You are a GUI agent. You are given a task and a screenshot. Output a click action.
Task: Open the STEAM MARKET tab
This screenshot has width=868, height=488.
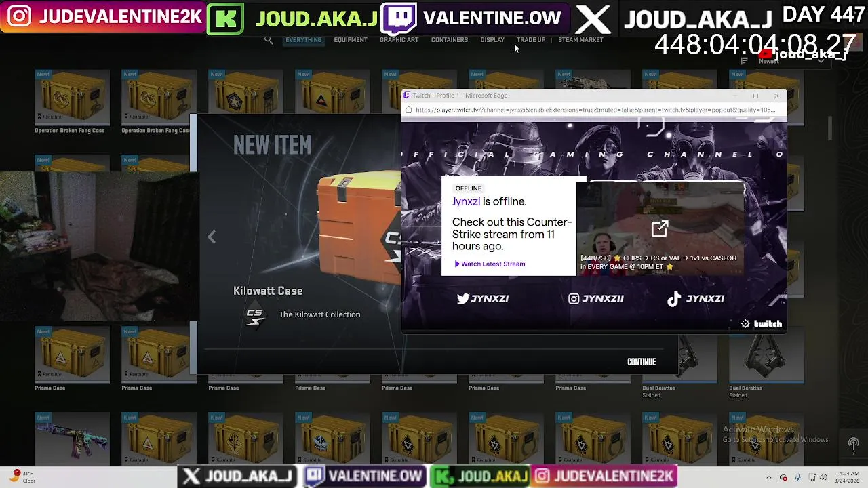[580, 40]
